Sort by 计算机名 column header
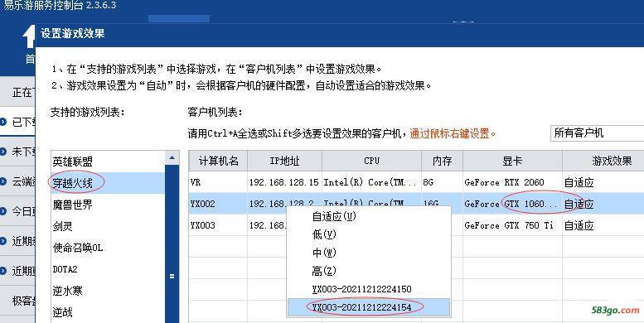644x323 pixels. coord(218,161)
